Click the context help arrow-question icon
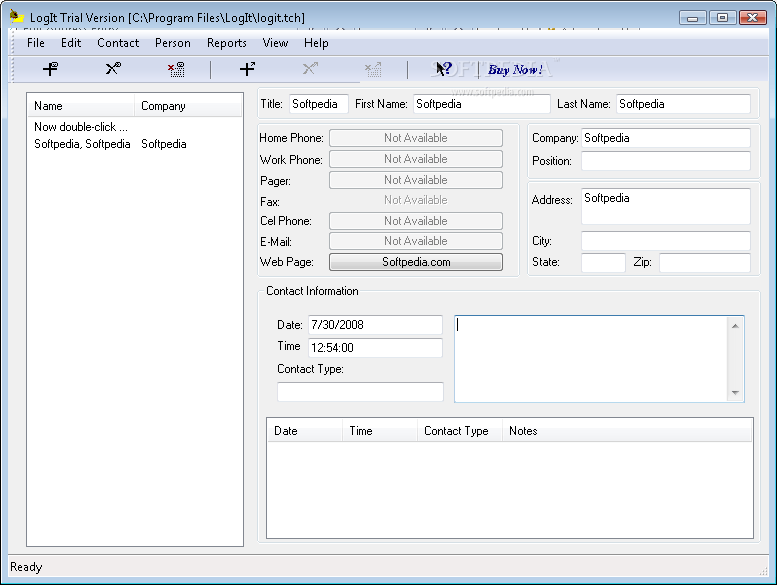The image size is (777, 585). pos(444,69)
